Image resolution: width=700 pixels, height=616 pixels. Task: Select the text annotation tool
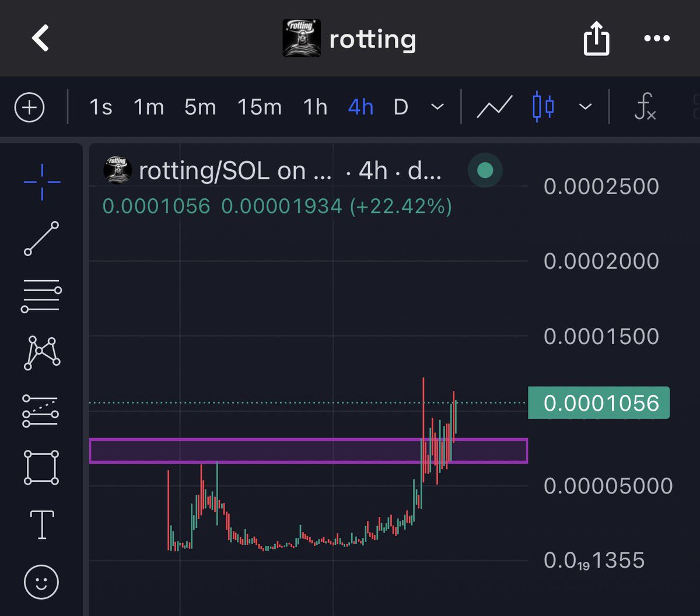click(42, 524)
